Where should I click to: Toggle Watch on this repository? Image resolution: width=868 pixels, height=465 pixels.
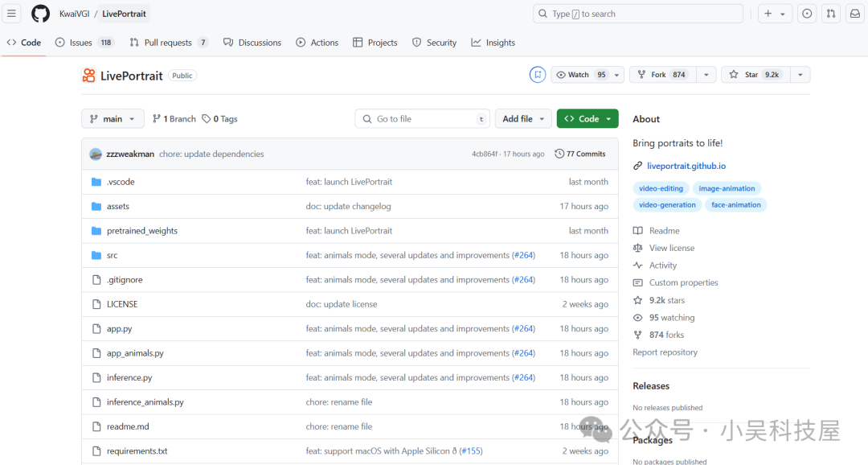coord(580,75)
